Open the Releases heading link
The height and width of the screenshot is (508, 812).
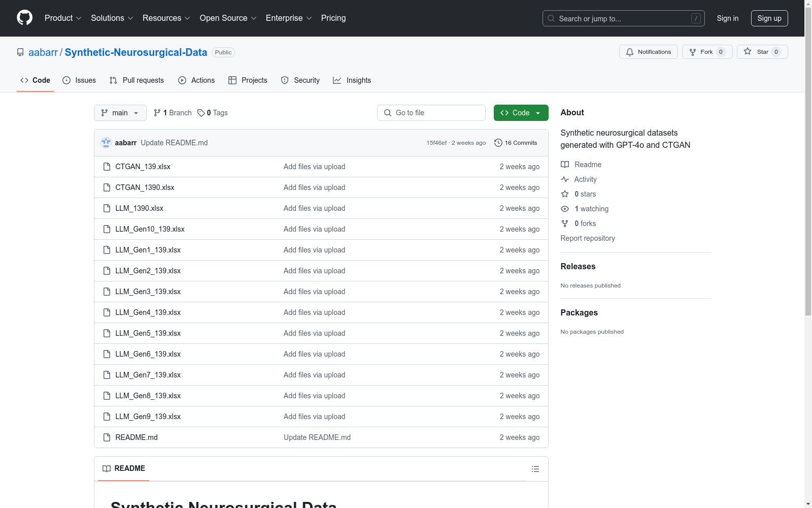pos(578,267)
